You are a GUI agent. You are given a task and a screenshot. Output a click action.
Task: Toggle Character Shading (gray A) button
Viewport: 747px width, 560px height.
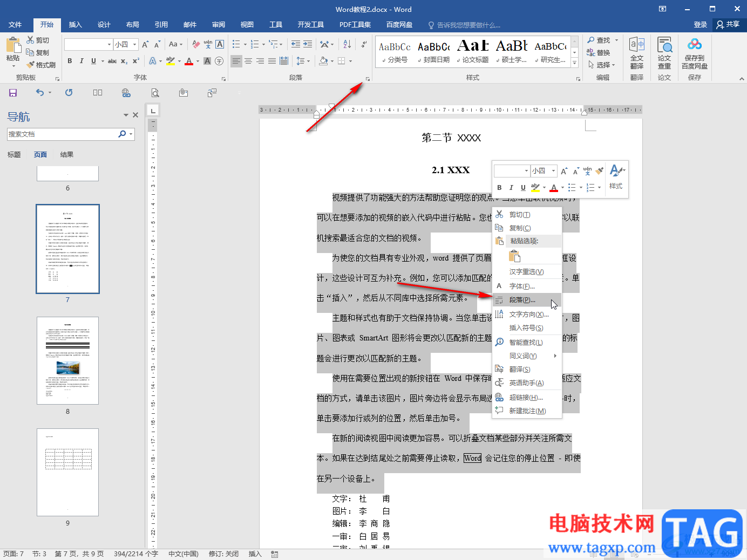coord(207,61)
